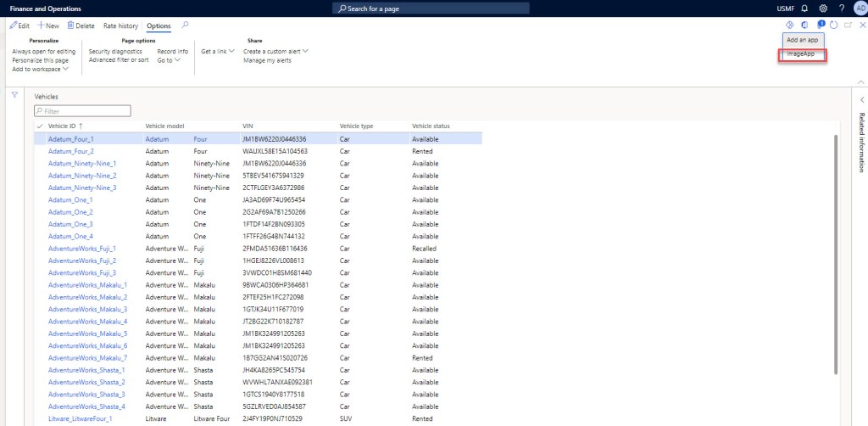Image resolution: width=868 pixels, height=426 pixels.
Task: Expand the Add to workspace dropdown
Action: [41, 69]
